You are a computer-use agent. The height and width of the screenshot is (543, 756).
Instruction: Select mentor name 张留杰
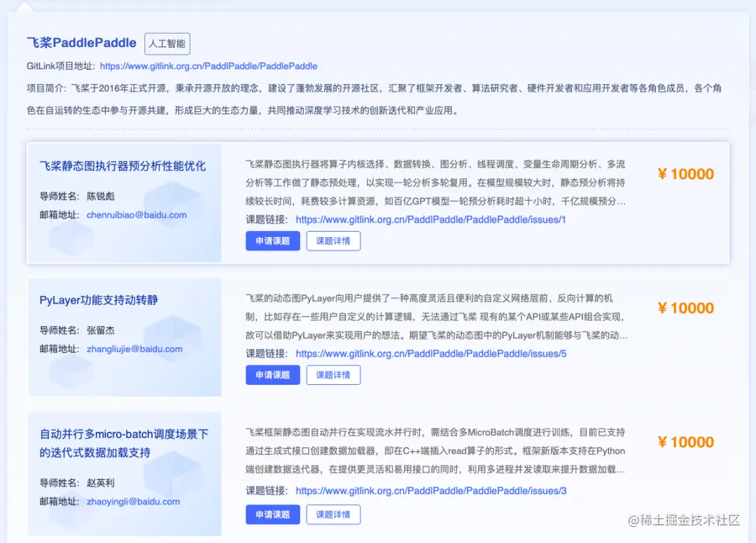[x=101, y=330]
